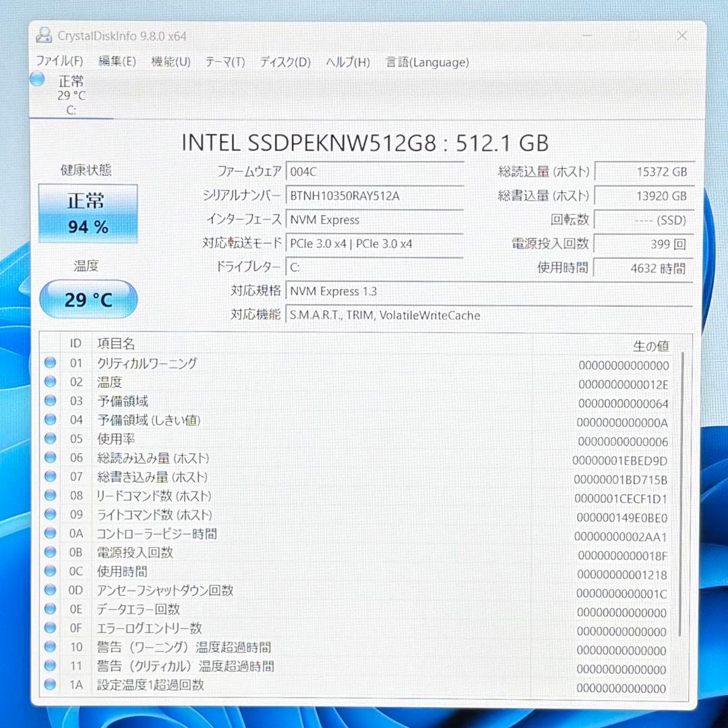The height and width of the screenshot is (728, 728).
Task: Click status icon of row 1A 設定温度1超過回数
Action: tap(50, 684)
